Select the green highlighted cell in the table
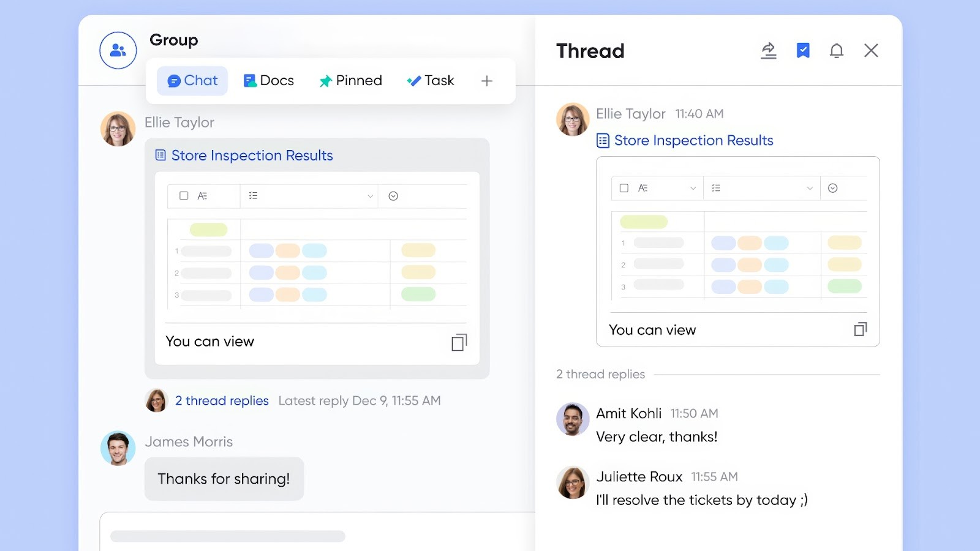Viewport: 980px width, 551px height. click(208, 228)
